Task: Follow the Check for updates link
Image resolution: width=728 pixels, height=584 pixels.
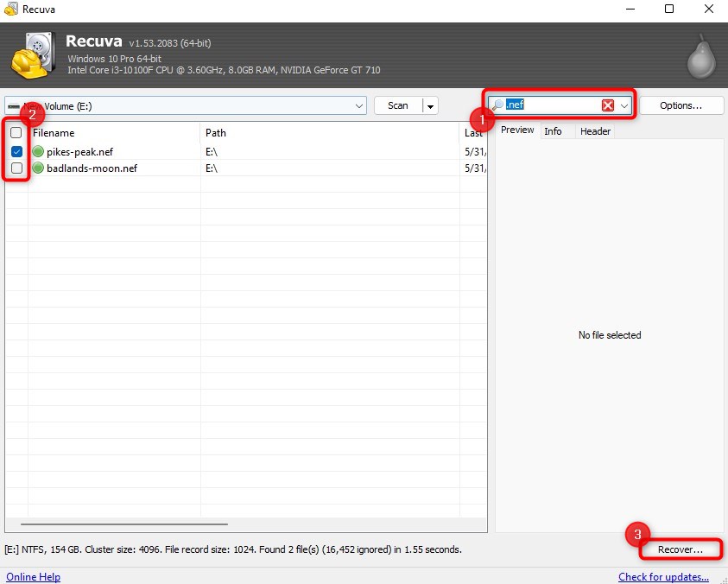Action: (x=663, y=576)
